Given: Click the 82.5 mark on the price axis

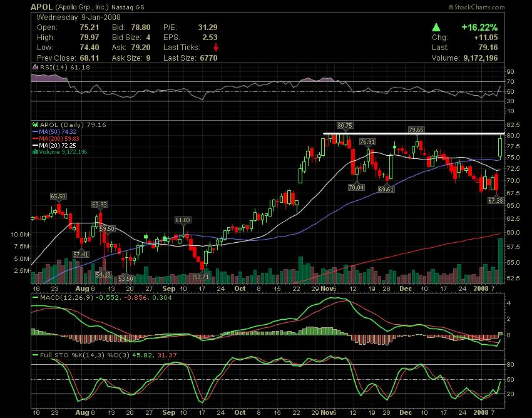Looking at the screenshot, I should tap(513, 125).
